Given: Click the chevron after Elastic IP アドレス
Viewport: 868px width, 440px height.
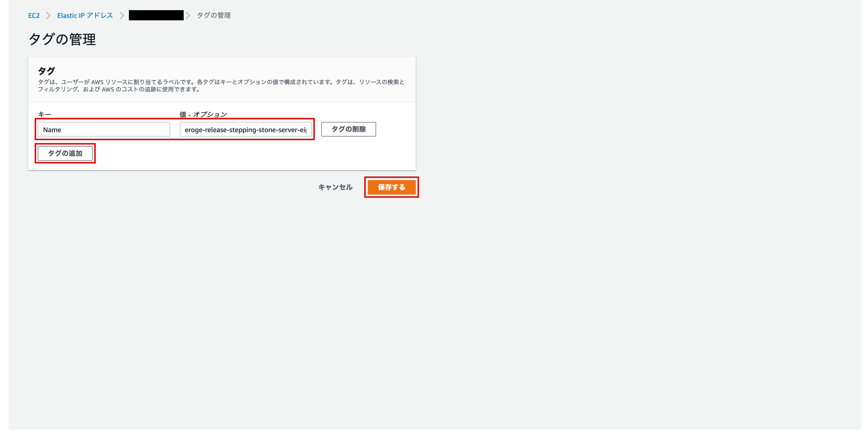Looking at the screenshot, I should [x=122, y=15].
